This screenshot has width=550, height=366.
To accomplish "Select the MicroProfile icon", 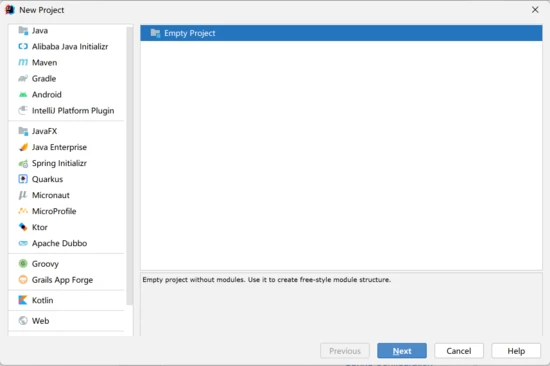I will 23,211.
